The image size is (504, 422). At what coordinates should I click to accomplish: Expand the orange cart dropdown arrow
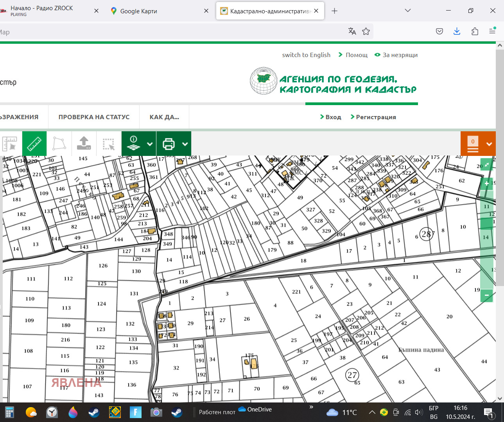point(489,144)
